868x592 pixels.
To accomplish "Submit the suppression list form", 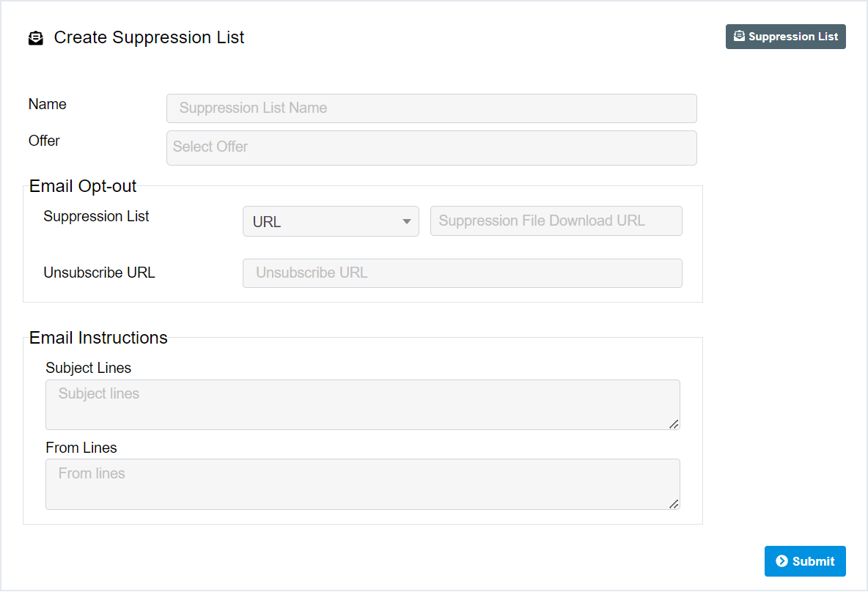I will coord(805,561).
